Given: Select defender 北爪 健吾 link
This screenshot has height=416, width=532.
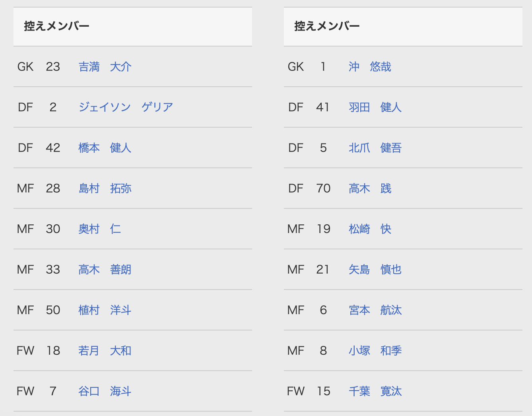Looking at the screenshot, I should 375,148.
